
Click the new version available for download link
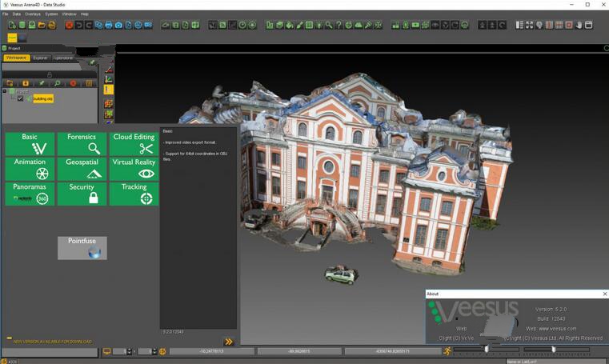[53, 342]
